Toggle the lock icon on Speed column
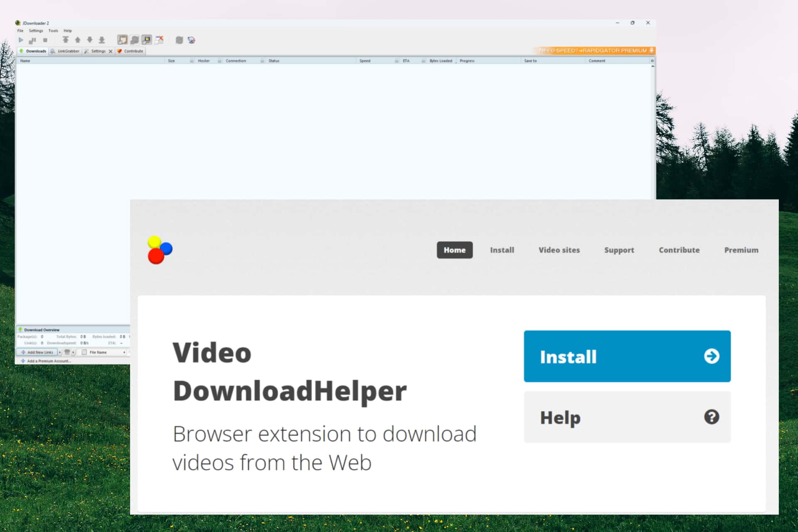Screen dimensions: 798x532 point(397,61)
